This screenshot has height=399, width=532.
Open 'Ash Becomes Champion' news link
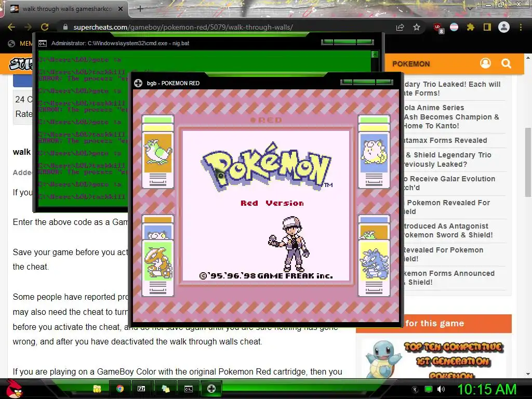coord(451,117)
